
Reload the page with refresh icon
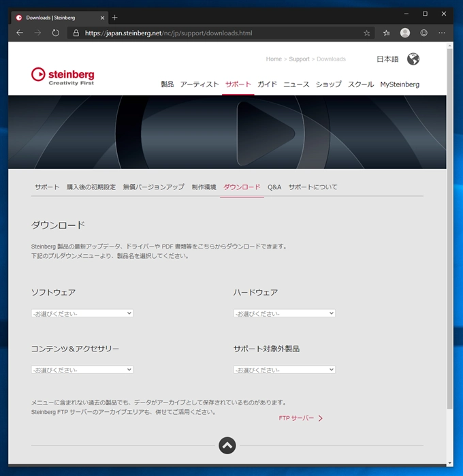click(x=56, y=33)
